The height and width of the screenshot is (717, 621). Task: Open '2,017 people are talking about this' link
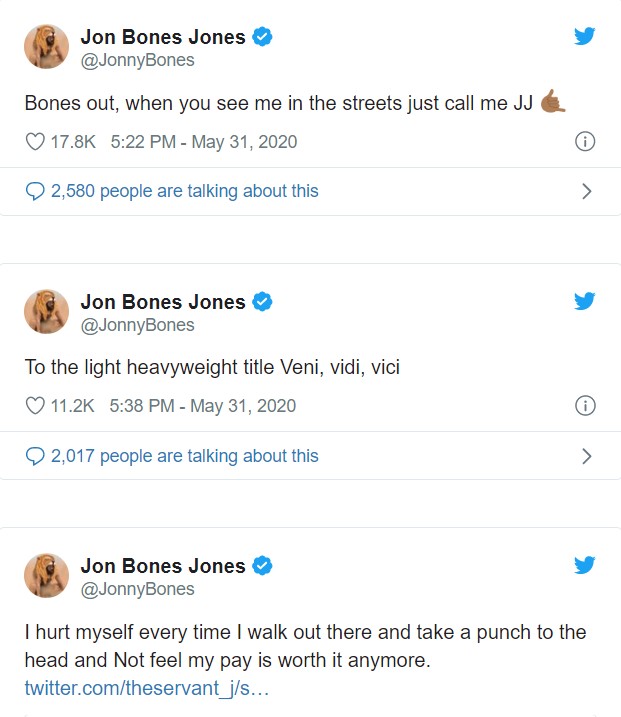click(x=184, y=456)
